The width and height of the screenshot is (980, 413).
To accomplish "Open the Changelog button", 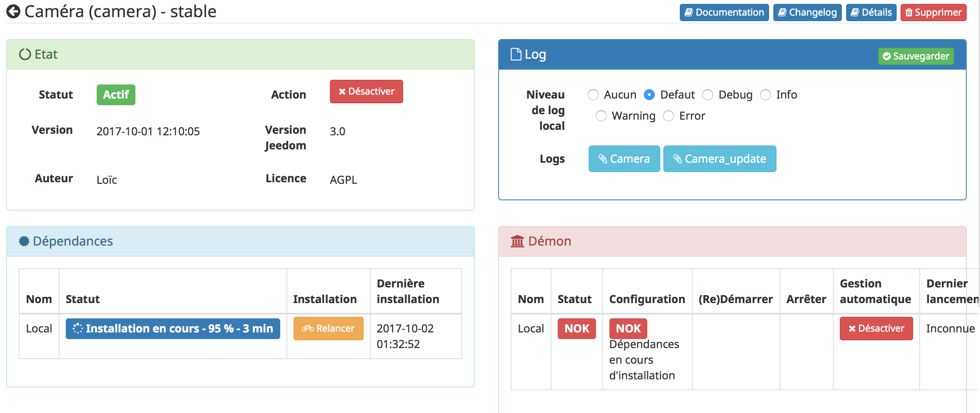I will 807,13.
